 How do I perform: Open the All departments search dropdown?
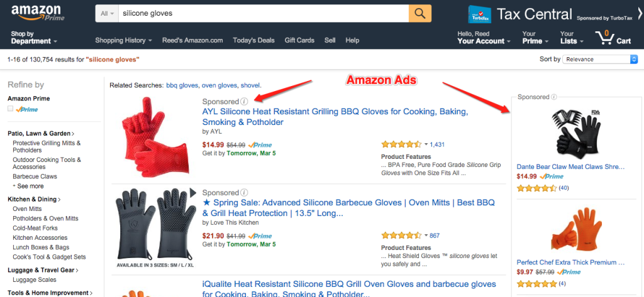(x=107, y=14)
